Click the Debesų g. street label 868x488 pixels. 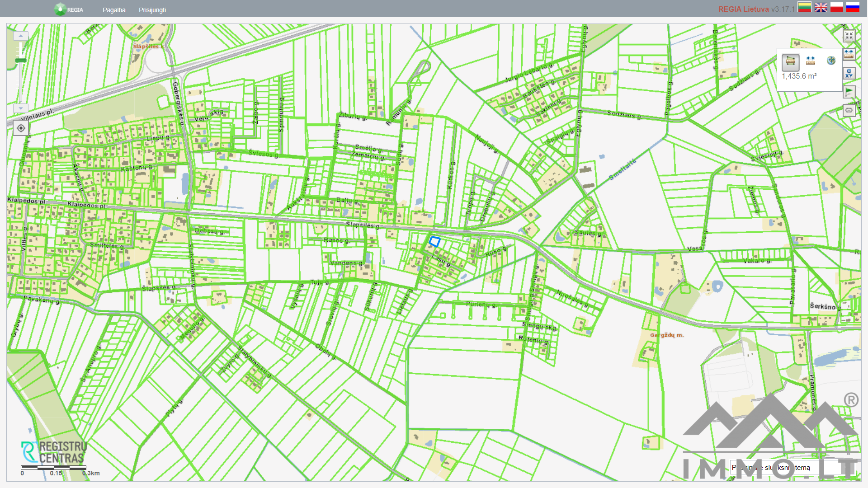tap(210, 231)
